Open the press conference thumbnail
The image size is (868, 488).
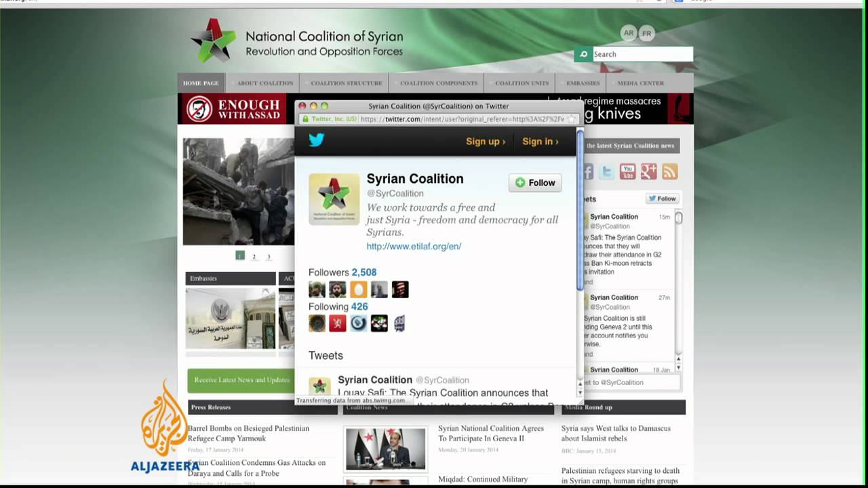[x=386, y=448]
